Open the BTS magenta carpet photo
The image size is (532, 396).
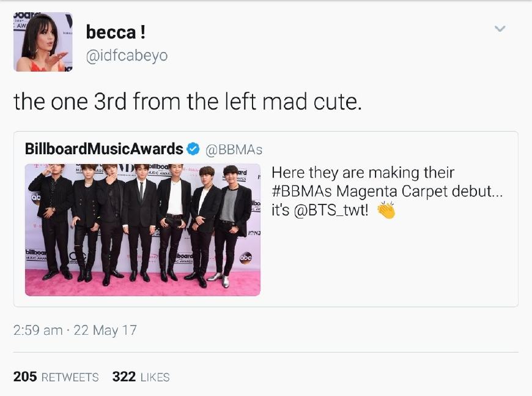click(x=142, y=230)
